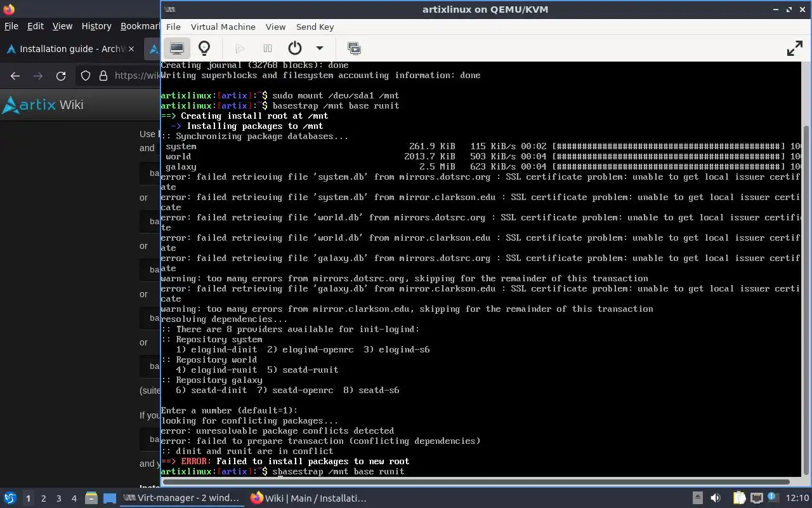
Task: Click virt-manager icon in VM window title bar
Action: pyautogui.click(x=169, y=9)
